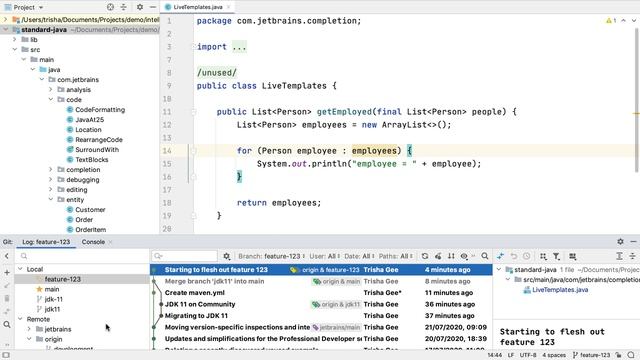Click the filter icon in changes pane
Image resolution: width=640 pixels, height=360 pixels.
[556, 256]
